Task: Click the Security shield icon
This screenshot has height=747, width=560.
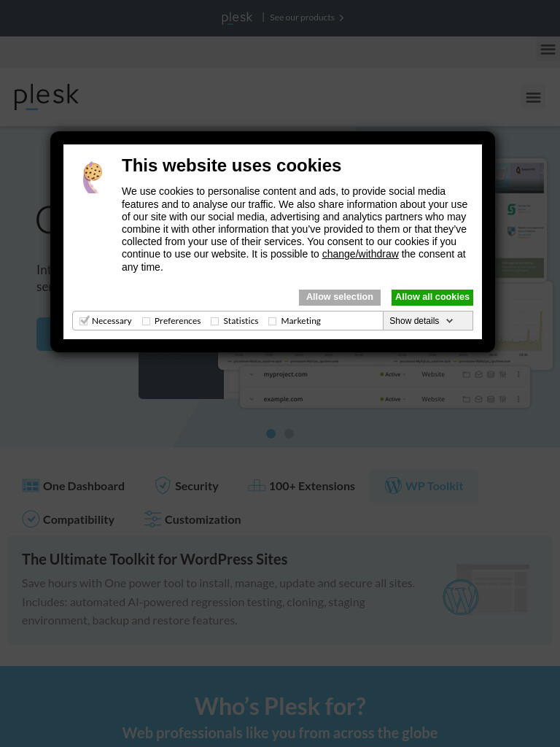Action: pos(163,485)
